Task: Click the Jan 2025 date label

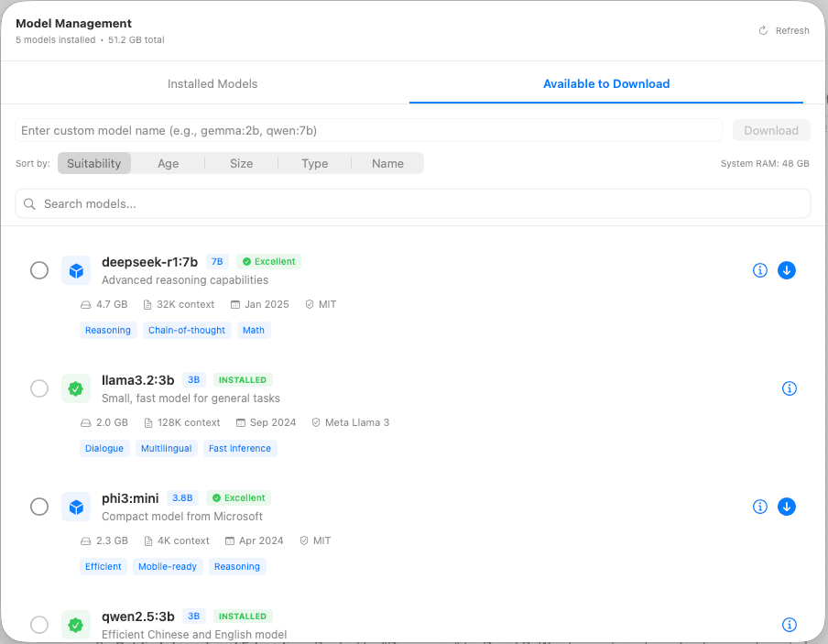Action: coord(260,304)
